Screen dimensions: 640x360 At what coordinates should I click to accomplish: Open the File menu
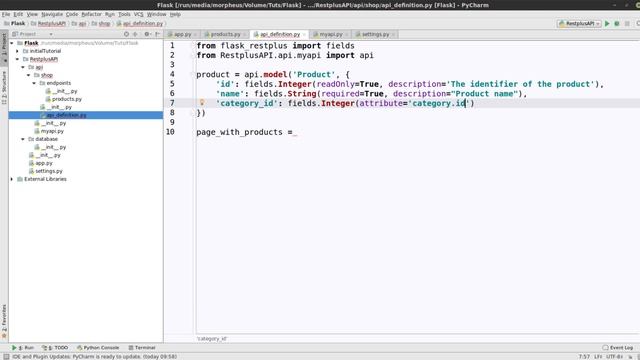point(6,14)
